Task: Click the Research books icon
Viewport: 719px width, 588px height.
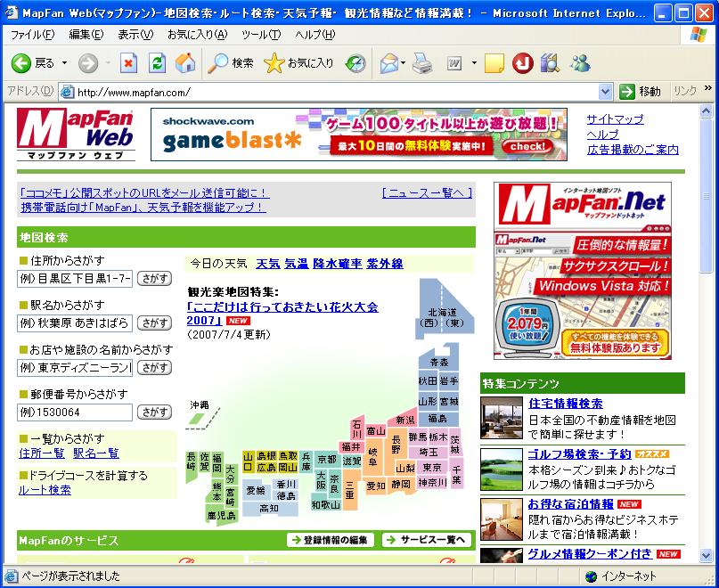Action: point(550,63)
